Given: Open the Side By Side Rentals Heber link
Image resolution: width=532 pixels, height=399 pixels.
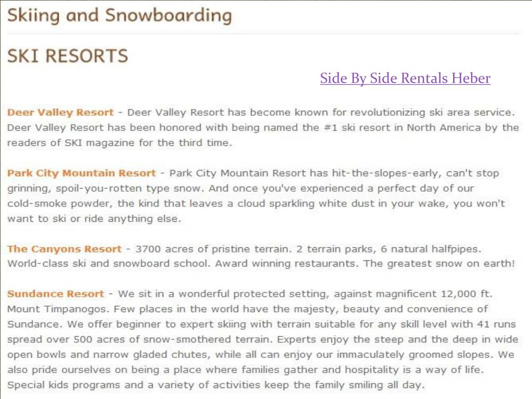Looking at the screenshot, I should (405, 78).
